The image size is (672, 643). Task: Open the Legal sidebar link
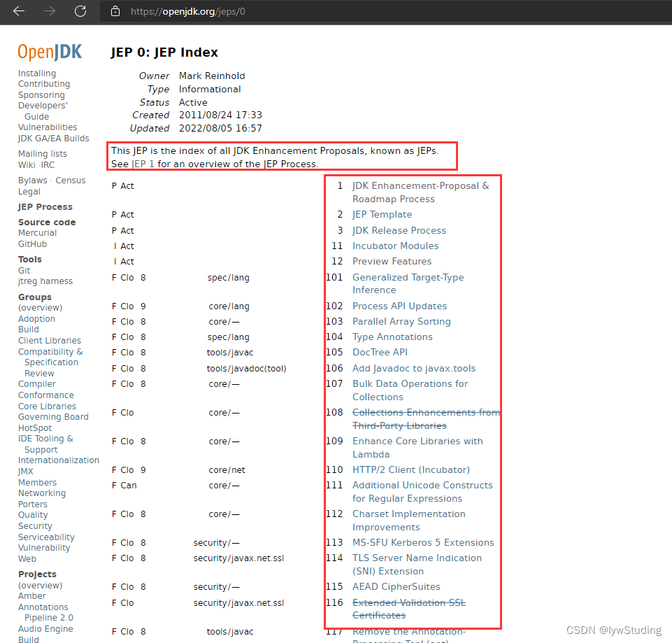point(29,192)
